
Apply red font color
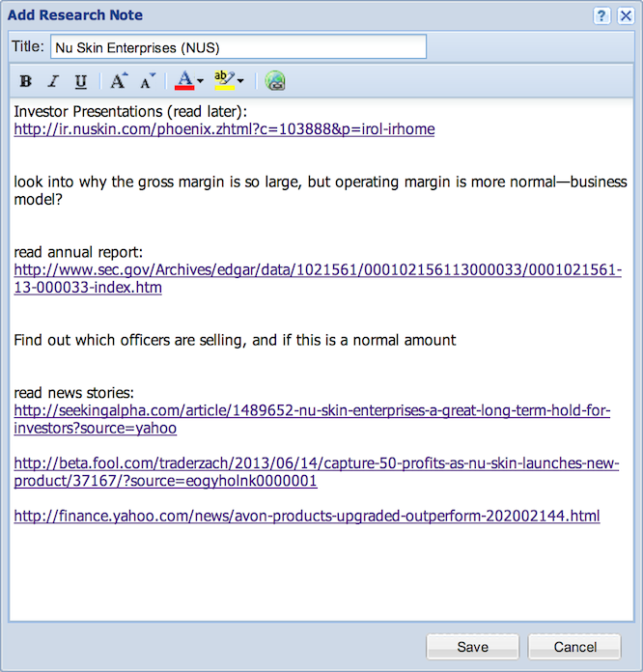pyautogui.click(x=184, y=80)
